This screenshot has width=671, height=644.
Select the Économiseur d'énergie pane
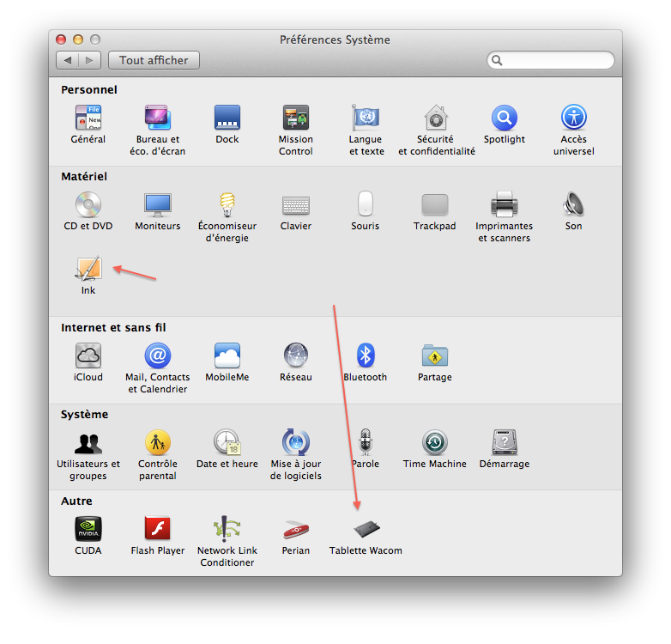click(x=227, y=205)
